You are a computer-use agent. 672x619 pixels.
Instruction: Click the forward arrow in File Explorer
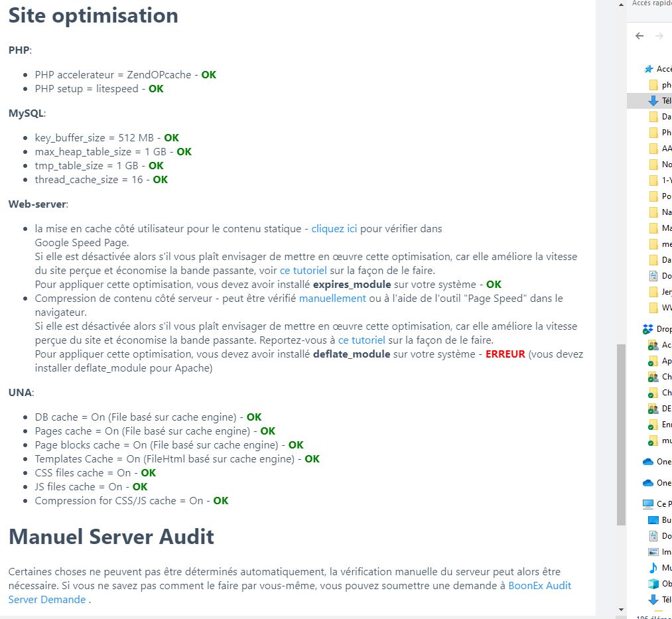[659, 36]
